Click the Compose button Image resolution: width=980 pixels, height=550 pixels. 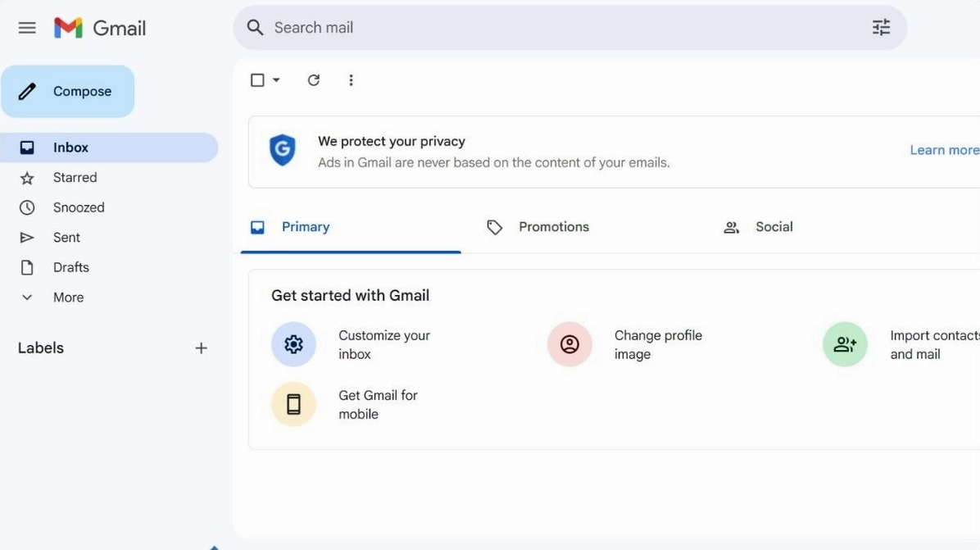[68, 91]
